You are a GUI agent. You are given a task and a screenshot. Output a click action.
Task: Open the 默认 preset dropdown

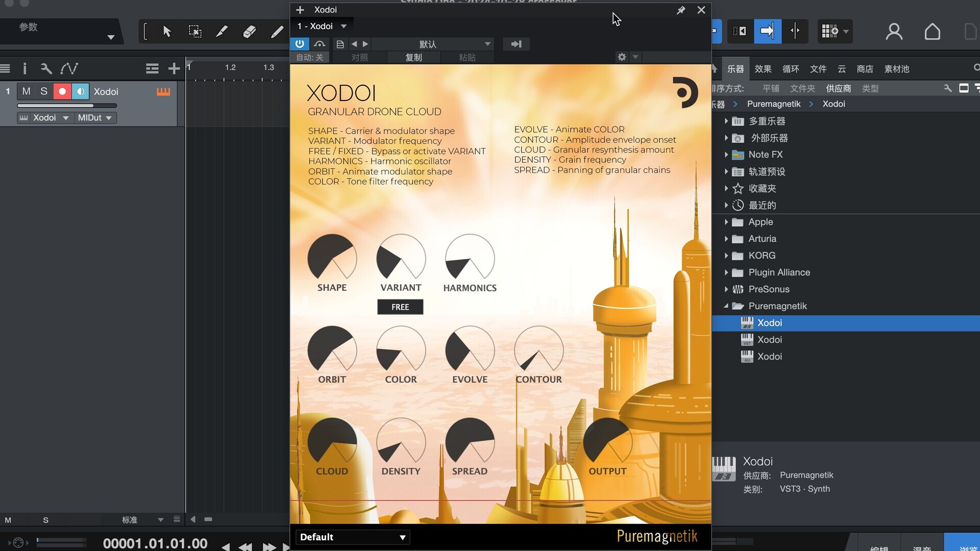[x=433, y=44]
